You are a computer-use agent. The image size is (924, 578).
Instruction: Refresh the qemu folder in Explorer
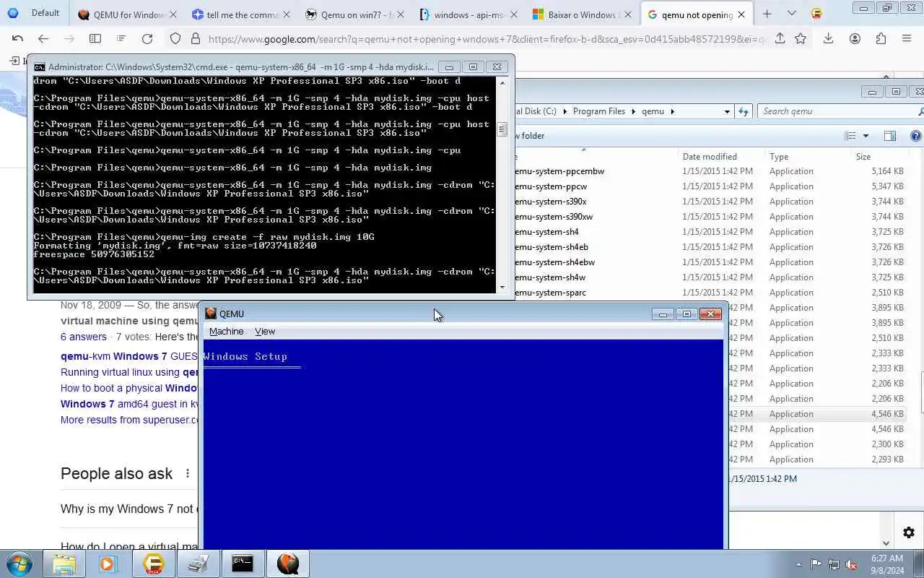(744, 111)
